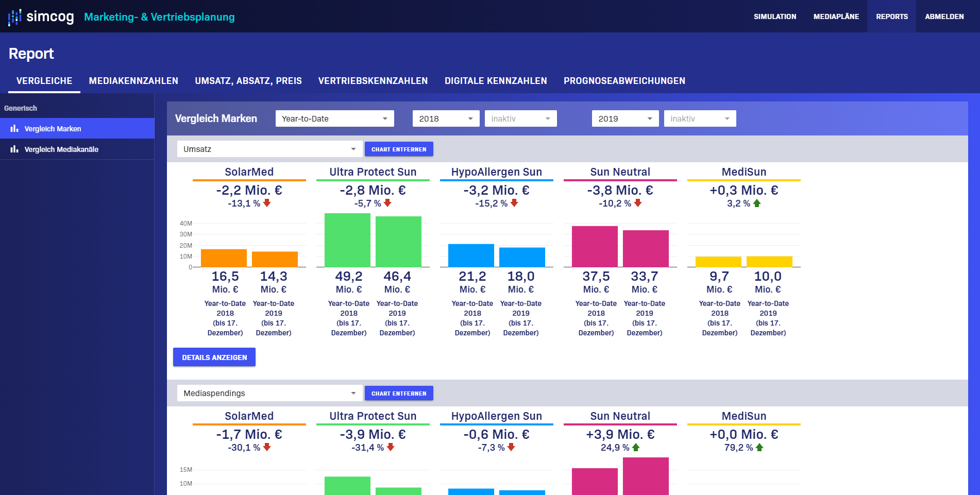Click the Marketing- & Vertriebsplanung title
Viewport: 980px width, 495px height.
tap(159, 17)
